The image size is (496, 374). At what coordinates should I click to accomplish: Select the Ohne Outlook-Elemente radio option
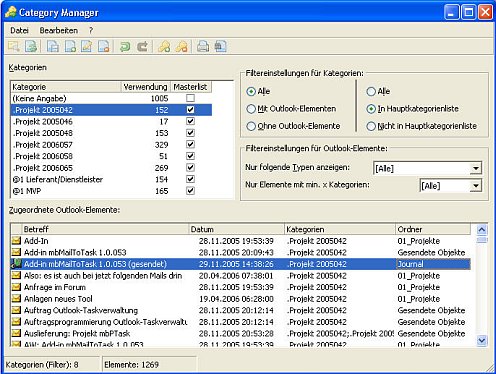pyautogui.click(x=251, y=126)
